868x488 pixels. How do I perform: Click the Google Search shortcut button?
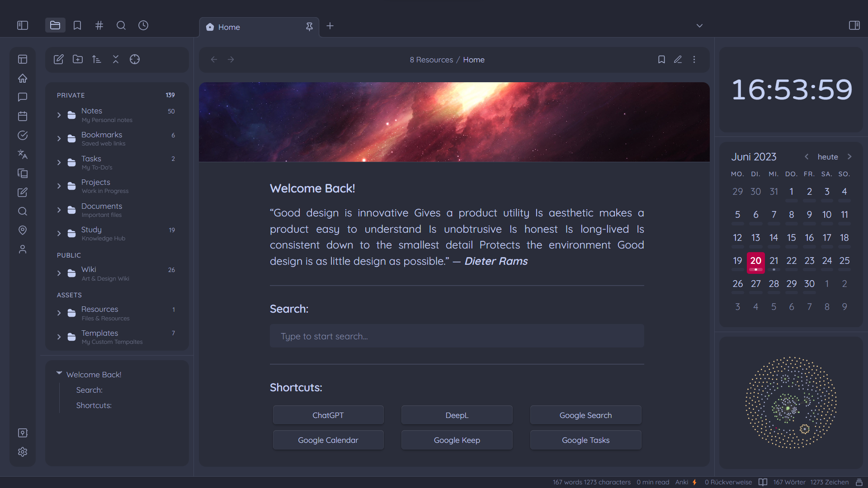point(585,415)
